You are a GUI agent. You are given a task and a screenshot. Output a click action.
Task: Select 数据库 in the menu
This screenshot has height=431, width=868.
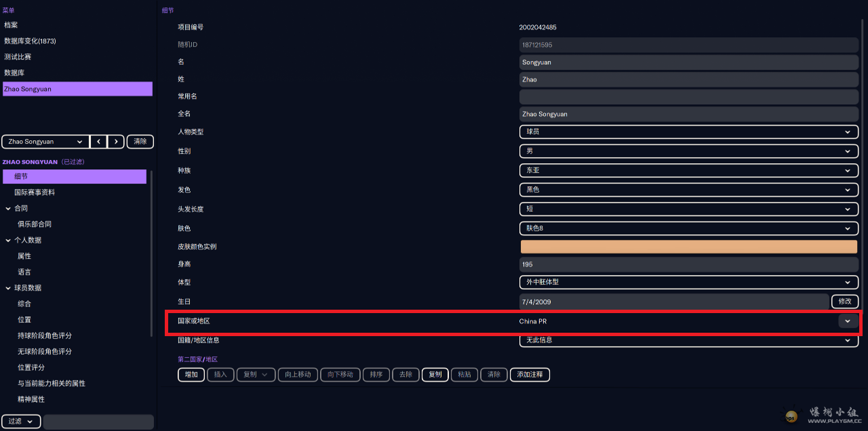point(14,73)
